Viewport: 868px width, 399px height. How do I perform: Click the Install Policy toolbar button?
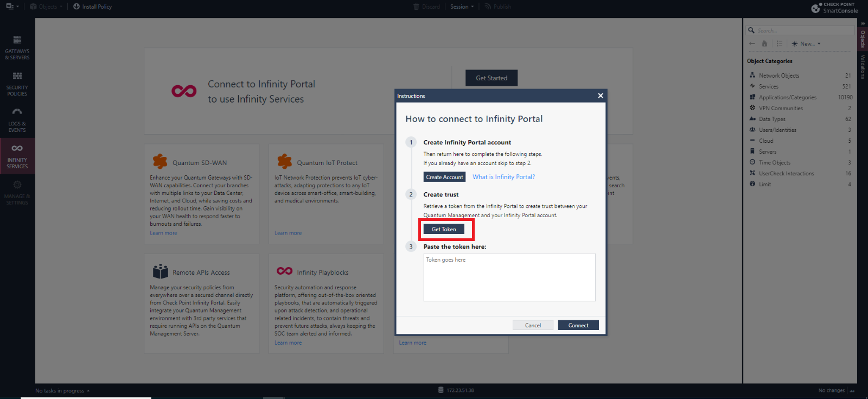click(x=93, y=7)
